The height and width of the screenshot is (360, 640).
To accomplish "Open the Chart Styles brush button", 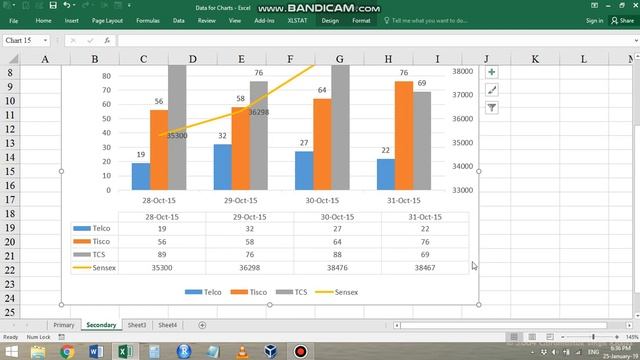I will tap(492, 90).
